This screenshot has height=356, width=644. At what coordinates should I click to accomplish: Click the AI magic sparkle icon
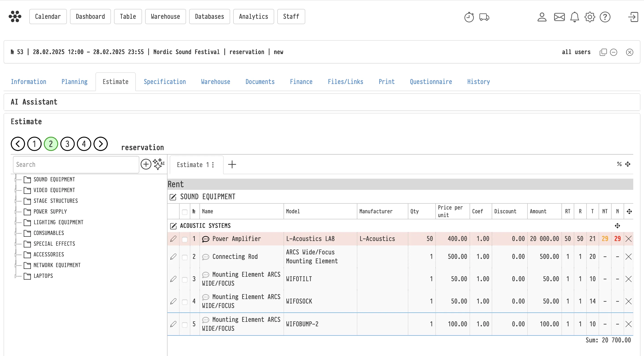click(159, 164)
